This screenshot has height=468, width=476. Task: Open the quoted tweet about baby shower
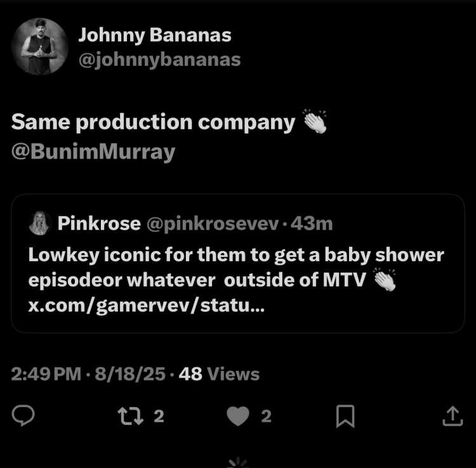point(238,263)
